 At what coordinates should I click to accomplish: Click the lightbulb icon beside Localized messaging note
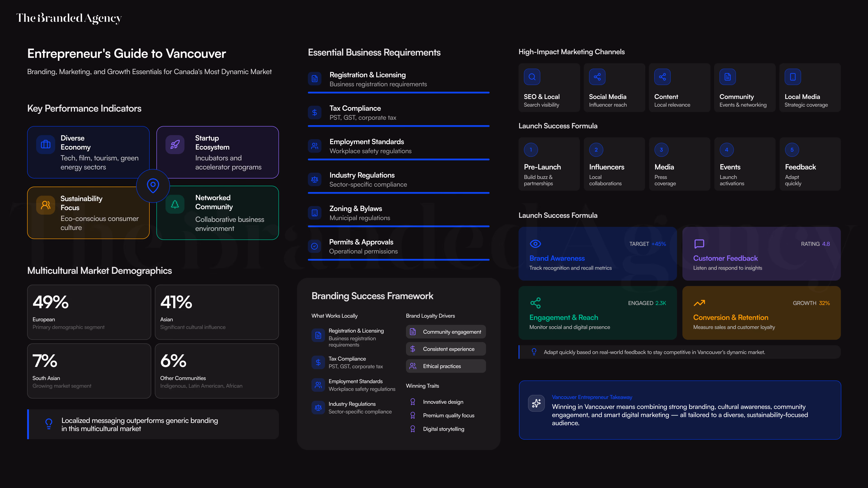click(x=49, y=424)
